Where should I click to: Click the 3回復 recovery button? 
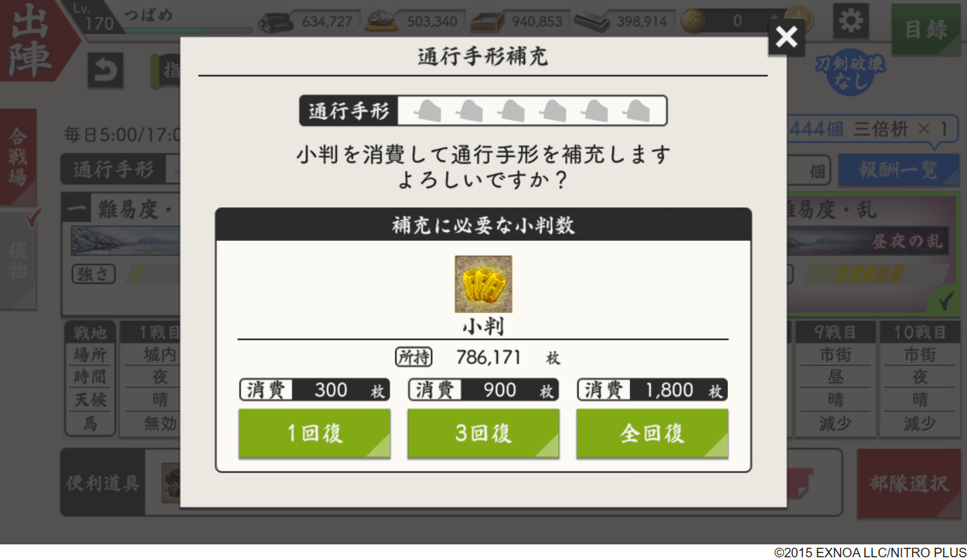pyautogui.click(x=483, y=433)
